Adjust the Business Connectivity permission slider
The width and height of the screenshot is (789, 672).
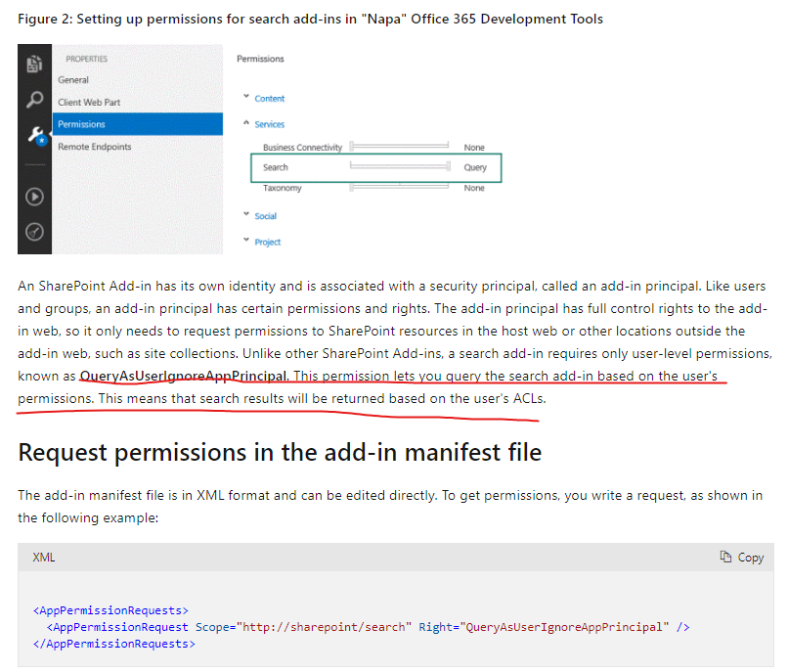399,146
